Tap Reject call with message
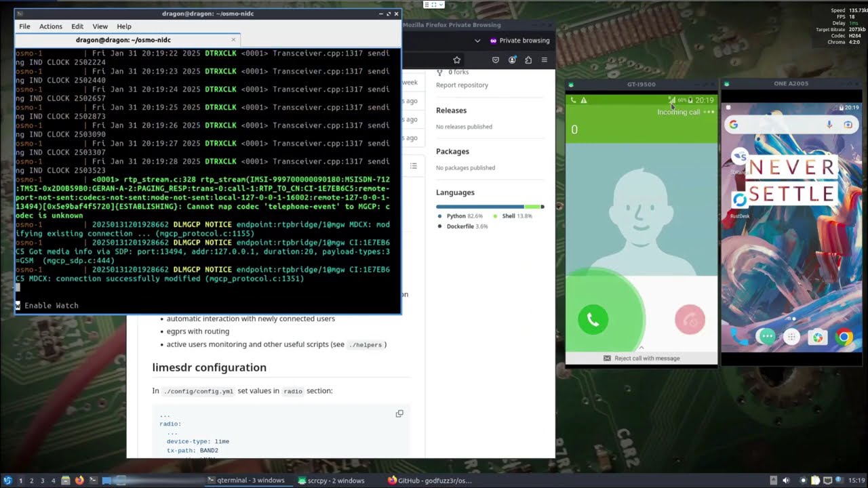The height and width of the screenshot is (488, 868). click(642, 358)
